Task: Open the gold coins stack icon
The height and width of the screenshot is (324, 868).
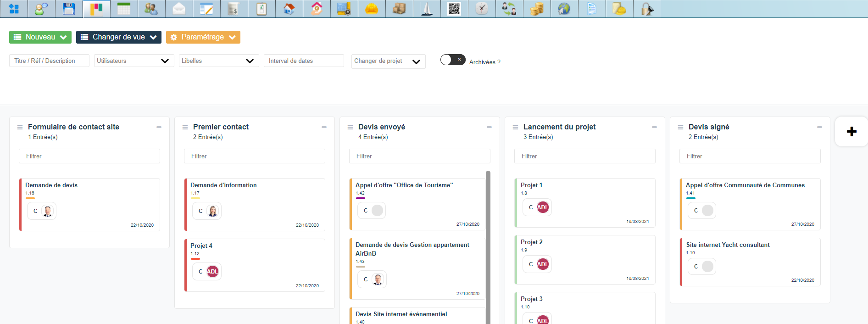Action: tap(537, 9)
